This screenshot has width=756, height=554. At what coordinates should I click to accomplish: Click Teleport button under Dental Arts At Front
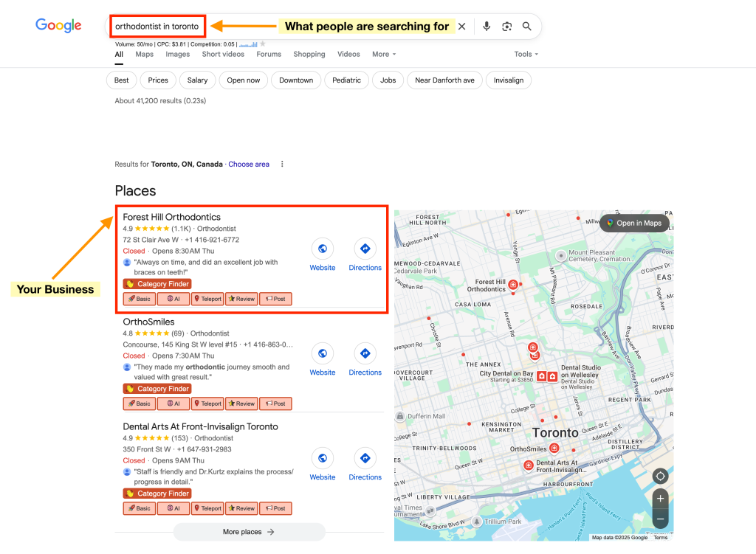207,508
